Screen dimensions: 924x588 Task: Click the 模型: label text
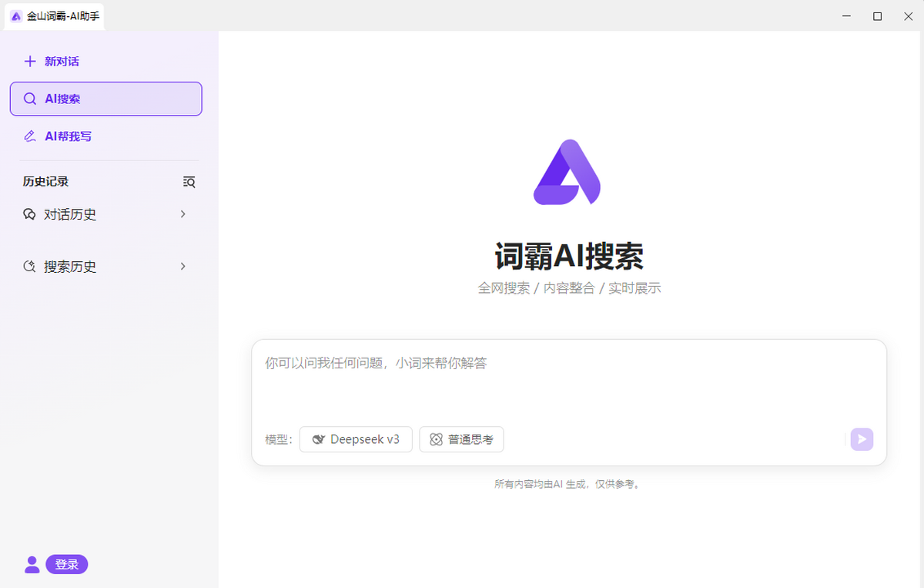click(279, 439)
